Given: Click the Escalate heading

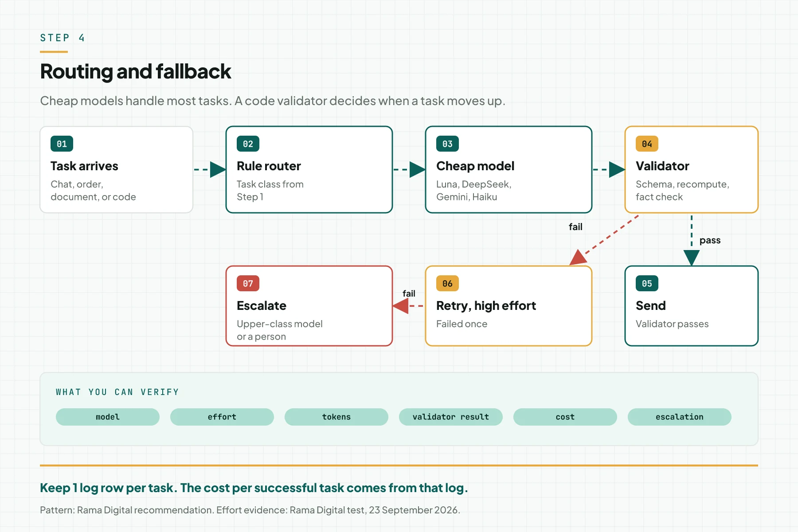Looking at the screenshot, I should (x=262, y=305).
